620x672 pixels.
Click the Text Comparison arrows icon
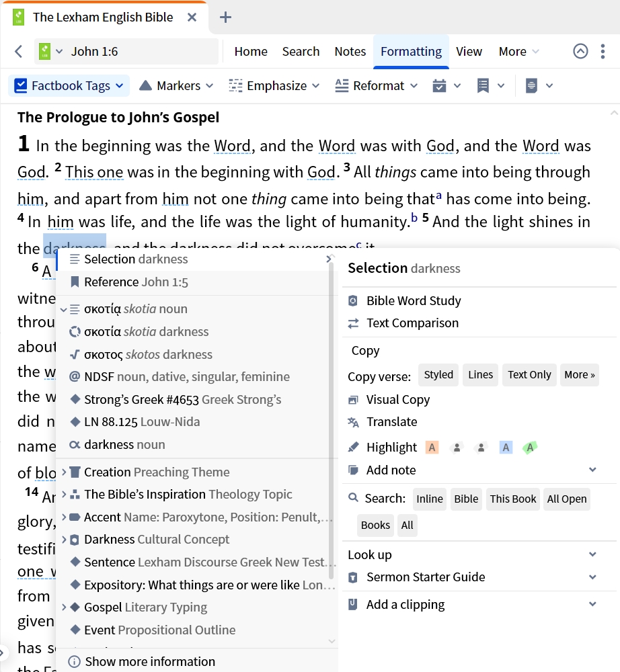pos(353,323)
